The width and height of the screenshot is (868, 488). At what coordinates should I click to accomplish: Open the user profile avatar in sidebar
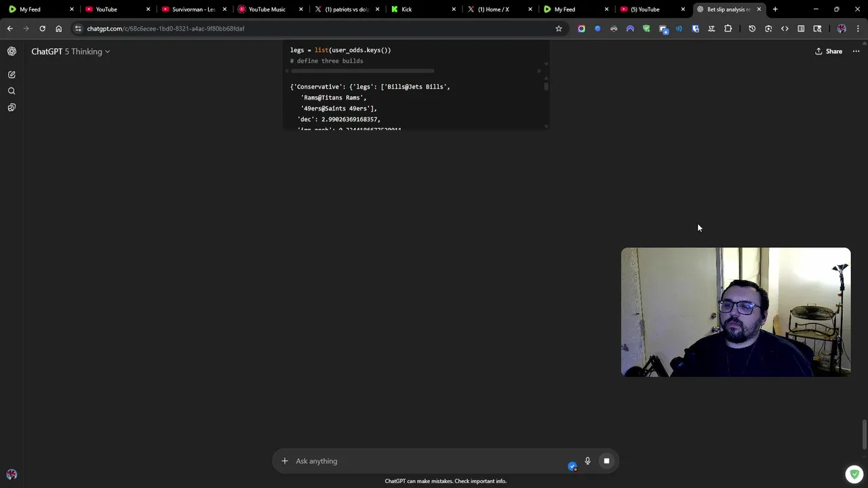pos(12,474)
